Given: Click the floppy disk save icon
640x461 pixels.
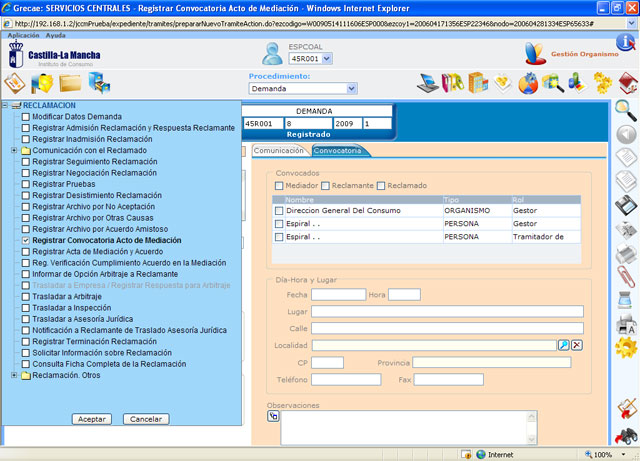Looking at the screenshot, I should point(625,205).
